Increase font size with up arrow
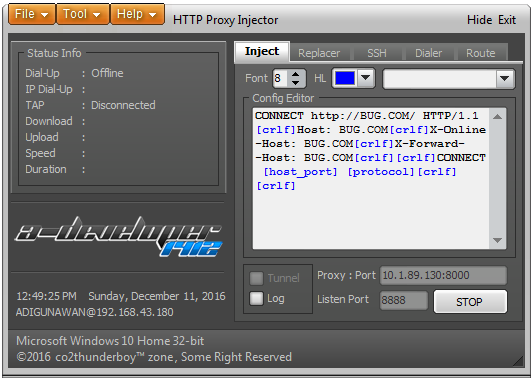This screenshot has height=378, width=532. point(296,74)
